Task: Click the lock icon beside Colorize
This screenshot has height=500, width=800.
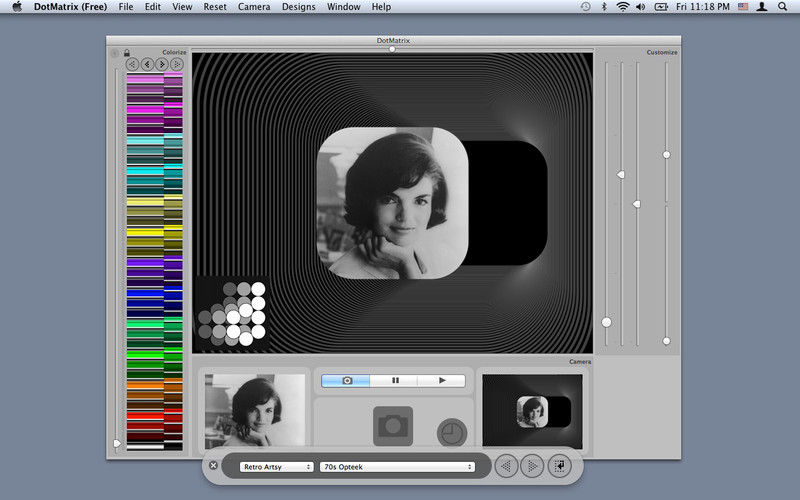Action: tap(127, 53)
